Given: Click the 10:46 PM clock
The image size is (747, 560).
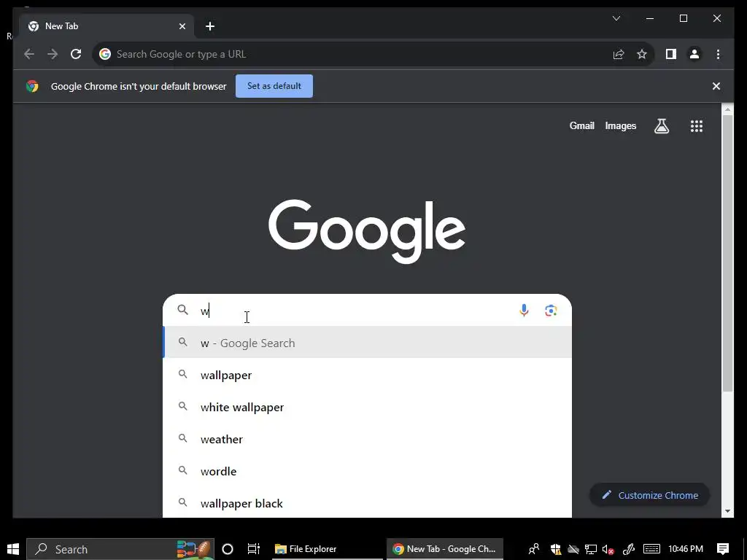Looking at the screenshot, I should tap(686, 549).
